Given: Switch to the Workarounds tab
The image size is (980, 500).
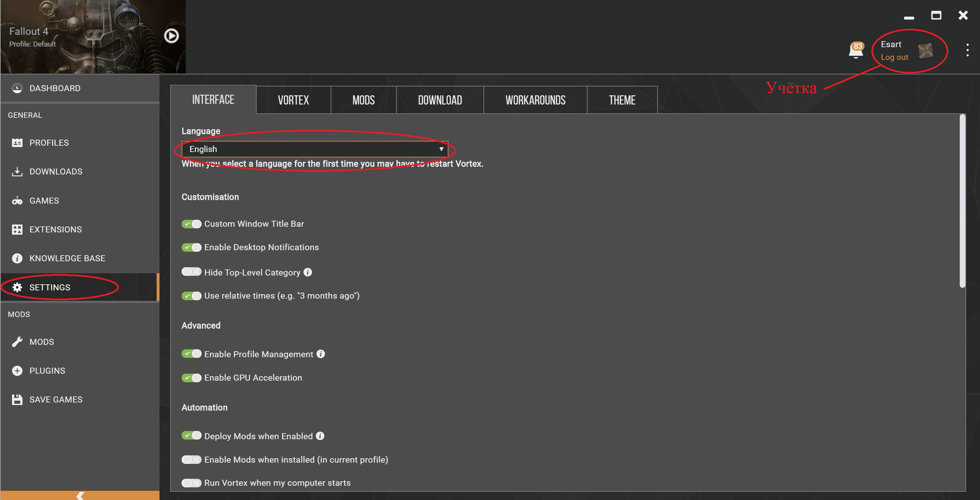Looking at the screenshot, I should (x=535, y=100).
